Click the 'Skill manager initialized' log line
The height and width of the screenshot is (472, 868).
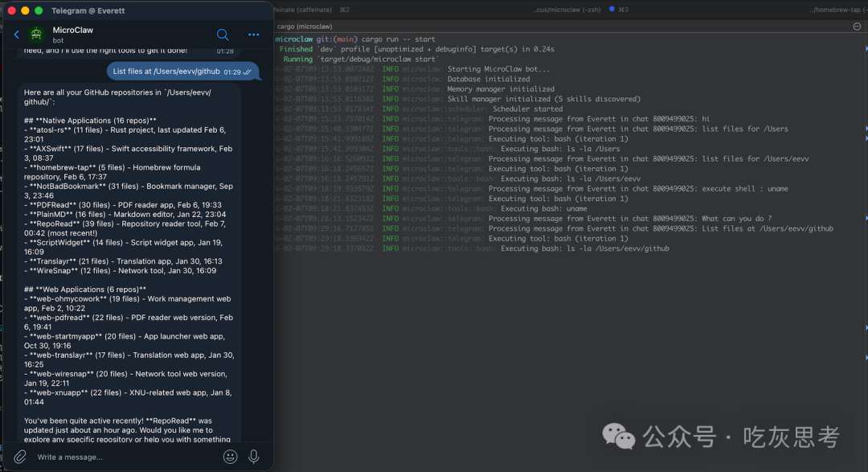(458, 99)
